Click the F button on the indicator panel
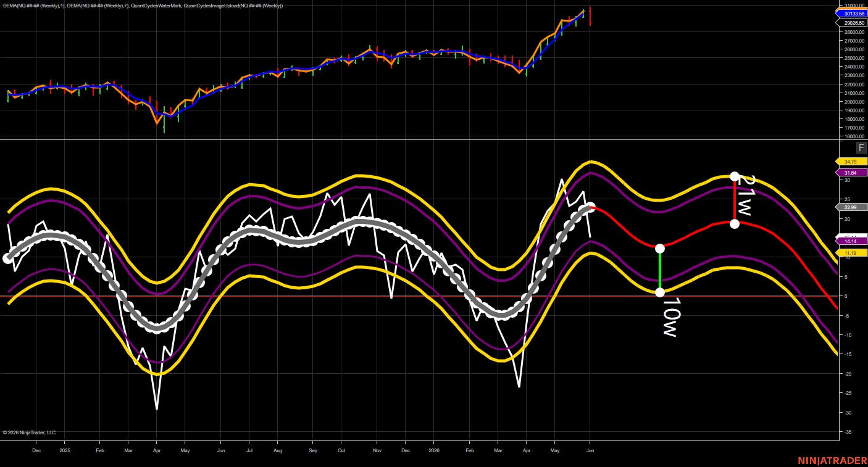The height and width of the screenshot is (467, 868). [x=861, y=147]
